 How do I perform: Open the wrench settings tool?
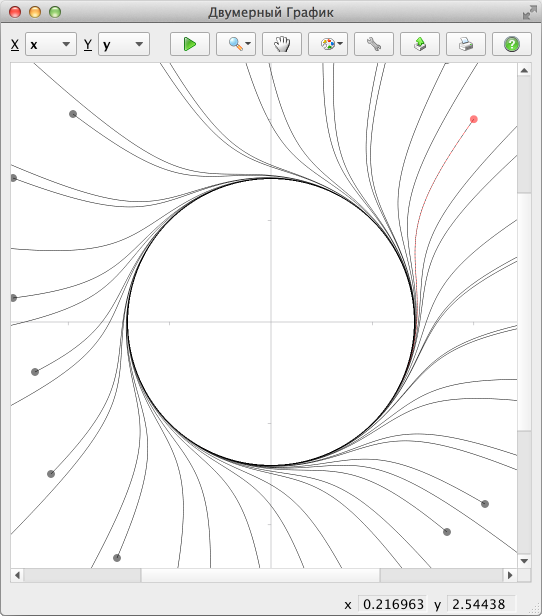[x=374, y=44]
